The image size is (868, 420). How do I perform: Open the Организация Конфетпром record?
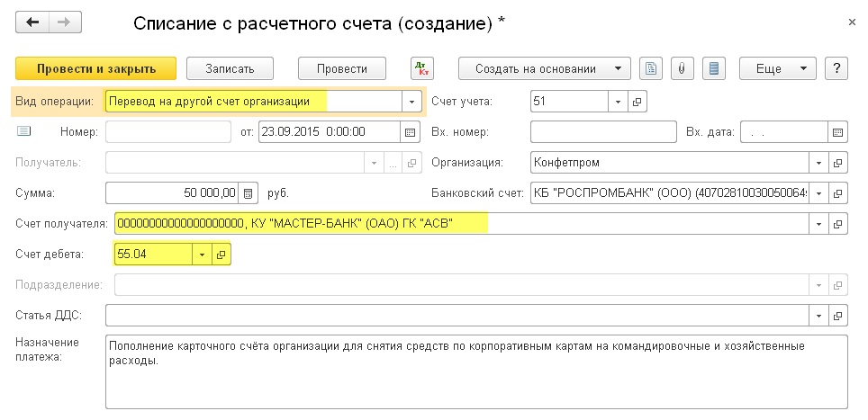pyautogui.click(x=837, y=163)
